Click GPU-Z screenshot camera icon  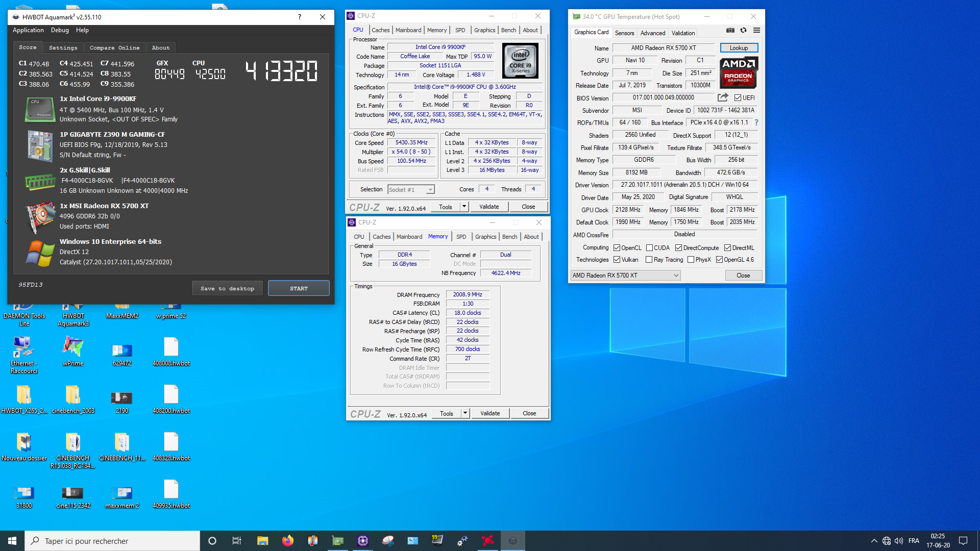coord(730,31)
